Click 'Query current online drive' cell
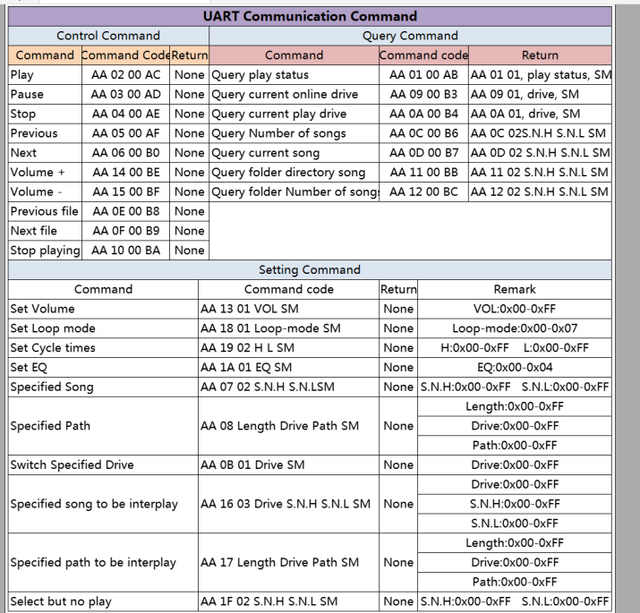The width and height of the screenshot is (640, 613). click(x=294, y=95)
